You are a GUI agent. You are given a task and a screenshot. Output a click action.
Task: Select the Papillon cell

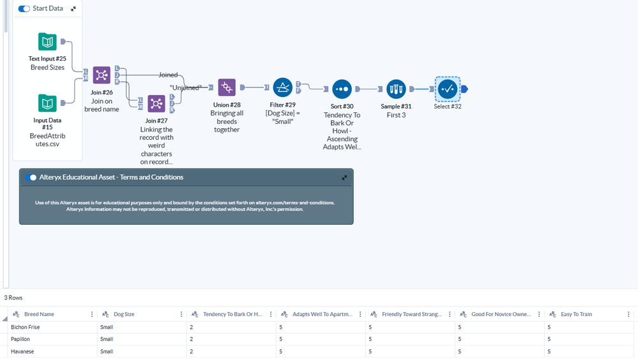pyautogui.click(x=52, y=339)
